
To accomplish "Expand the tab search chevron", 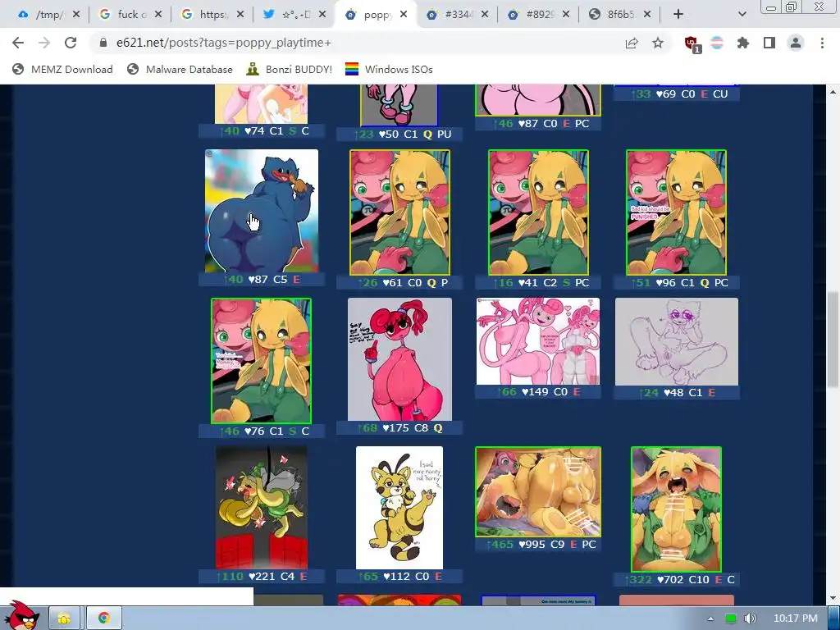I will [x=742, y=15].
